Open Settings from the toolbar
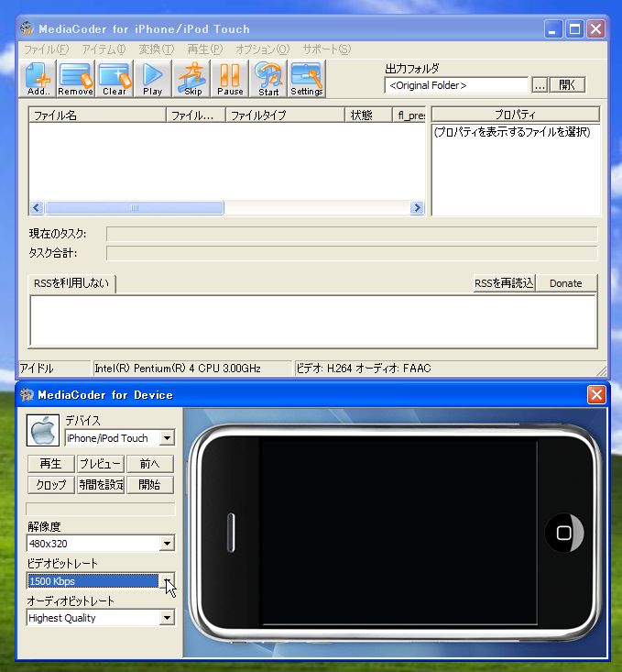The height and width of the screenshot is (672, 622). click(307, 79)
